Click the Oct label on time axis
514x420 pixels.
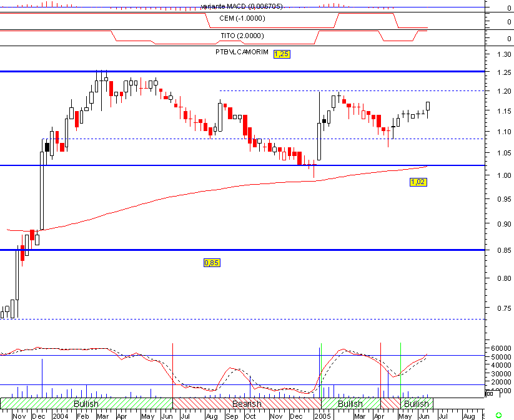[250, 416]
